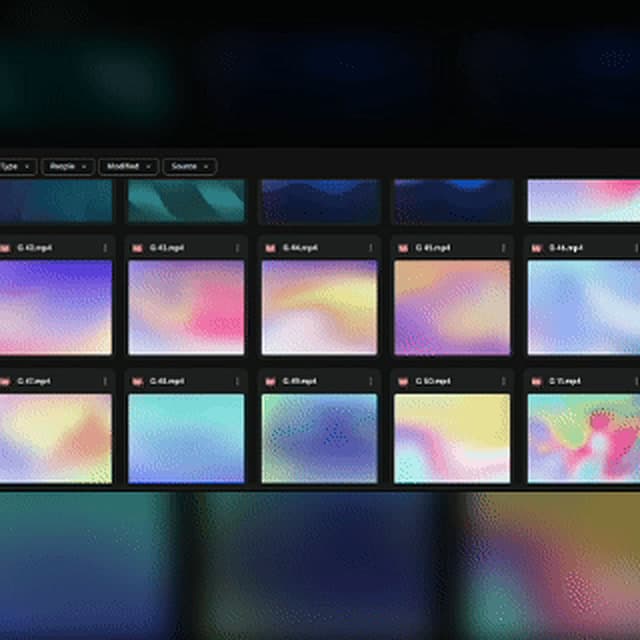Select the file name G 47.mp4
640x640 pixels.
pos(34,381)
